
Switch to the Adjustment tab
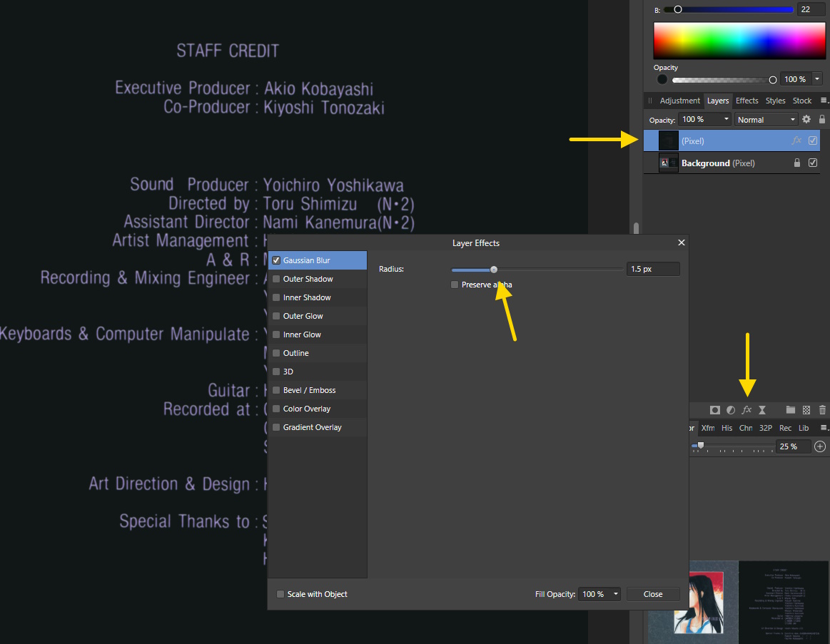(x=679, y=101)
